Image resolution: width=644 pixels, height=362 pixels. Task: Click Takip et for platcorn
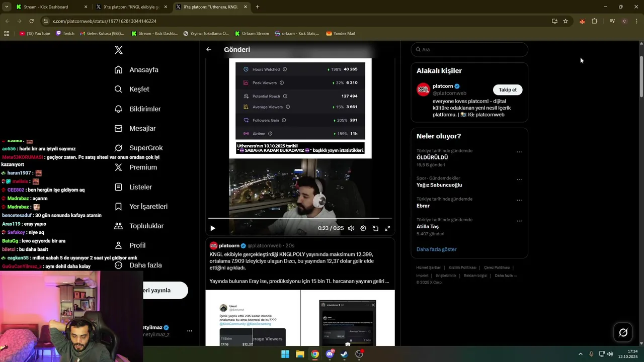[508, 90]
